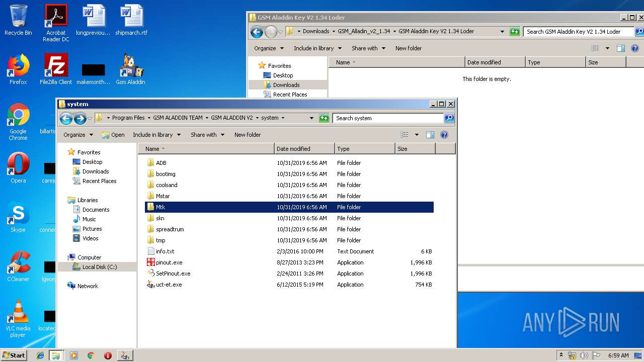Image resolution: width=644 pixels, height=362 pixels.
Task: Open the Firefox desktop shortcut
Action: (x=18, y=69)
